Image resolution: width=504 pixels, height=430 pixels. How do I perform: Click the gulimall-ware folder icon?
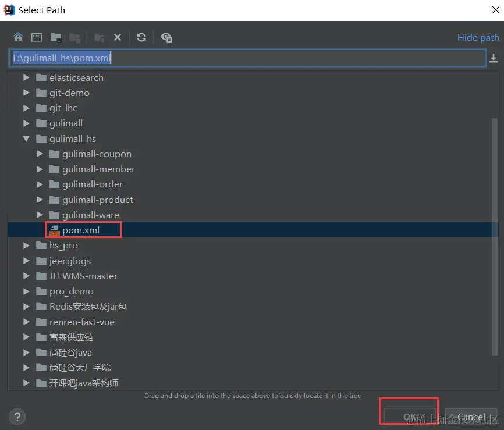54,214
